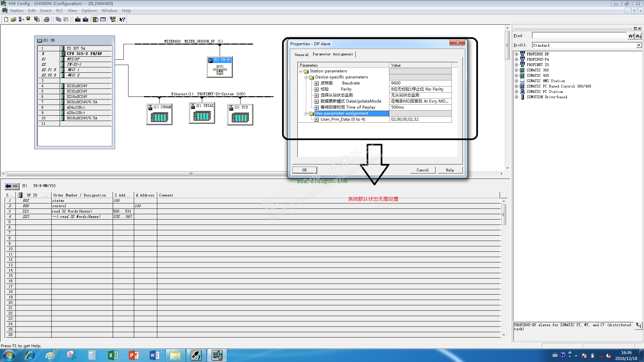Click OK in Properties dialog
Viewport: 644px width, 362px height.
(x=304, y=170)
